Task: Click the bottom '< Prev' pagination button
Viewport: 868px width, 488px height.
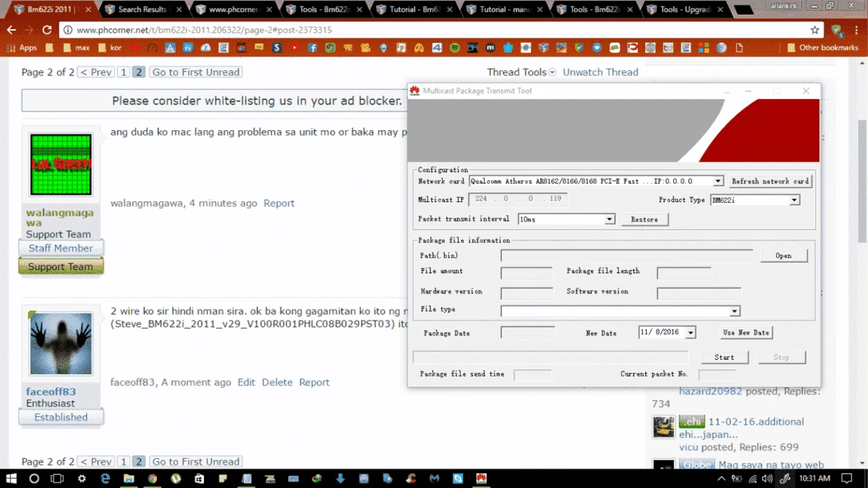Action: pos(96,462)
